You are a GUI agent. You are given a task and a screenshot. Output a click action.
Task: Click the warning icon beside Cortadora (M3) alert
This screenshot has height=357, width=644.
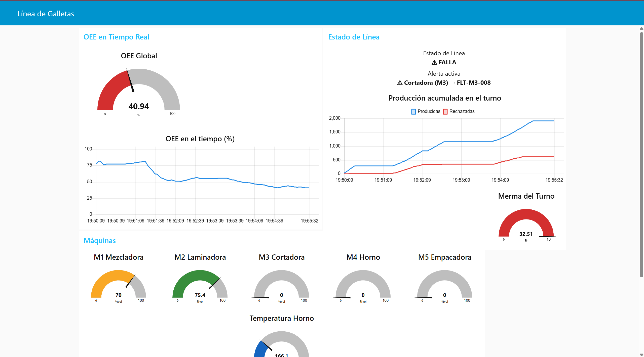click(400, 83)
